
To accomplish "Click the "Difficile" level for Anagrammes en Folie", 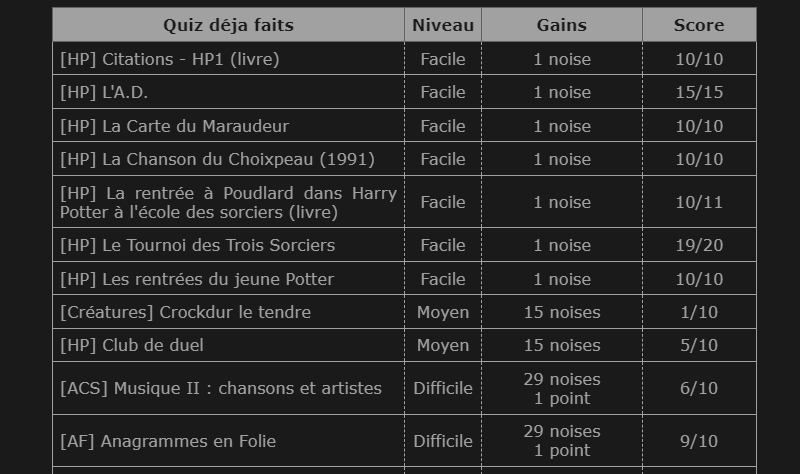I will pyautogui.click(x=443, y=441).
